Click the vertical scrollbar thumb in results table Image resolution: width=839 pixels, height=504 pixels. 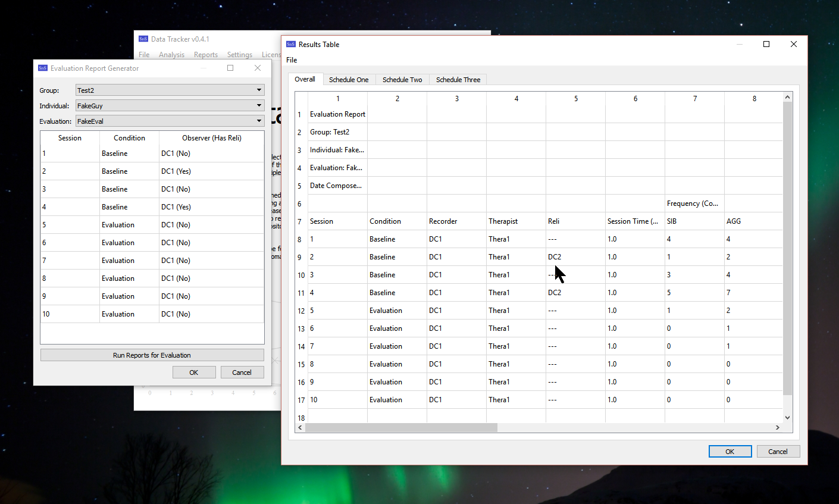pyautogui.click(x=787, y=248)
